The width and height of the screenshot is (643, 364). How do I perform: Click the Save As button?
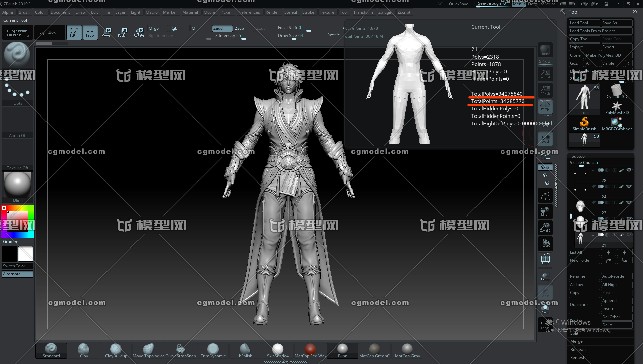click(x=616, y=23)
